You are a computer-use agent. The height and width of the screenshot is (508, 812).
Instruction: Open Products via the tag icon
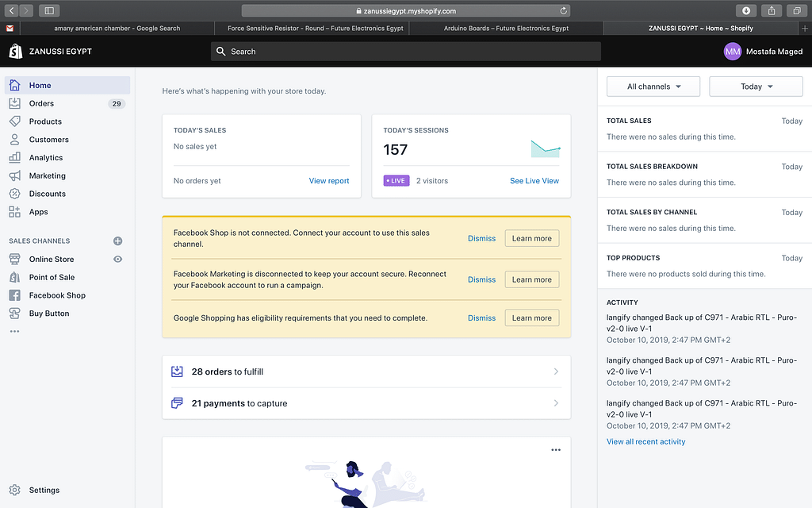[14, 121]
